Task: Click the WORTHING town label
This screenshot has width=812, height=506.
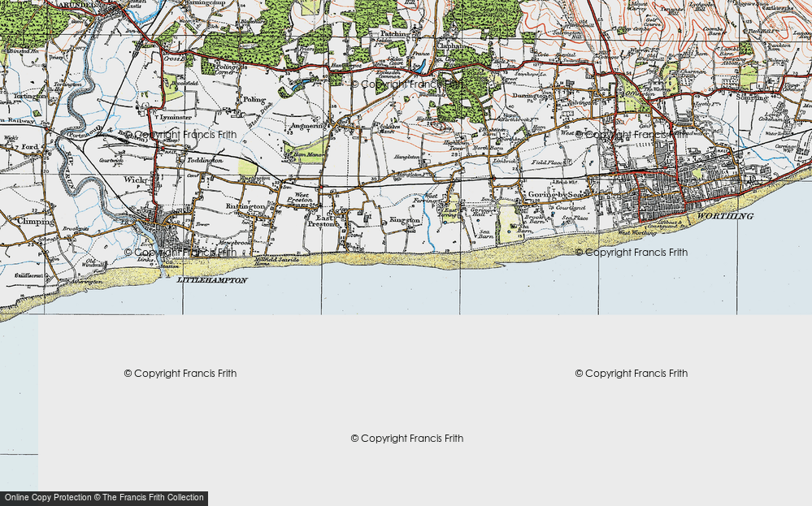Action: (725, 216)
